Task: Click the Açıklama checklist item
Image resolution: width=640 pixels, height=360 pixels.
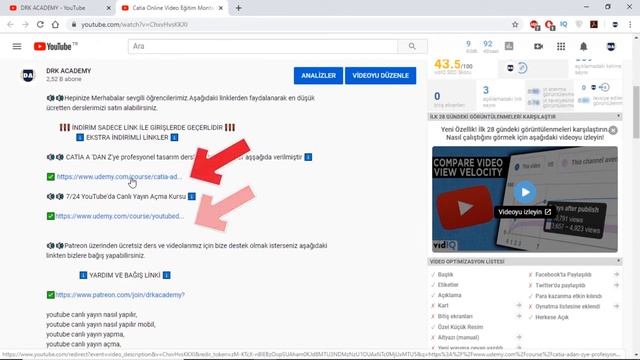Action: click(x=449, y=295)
